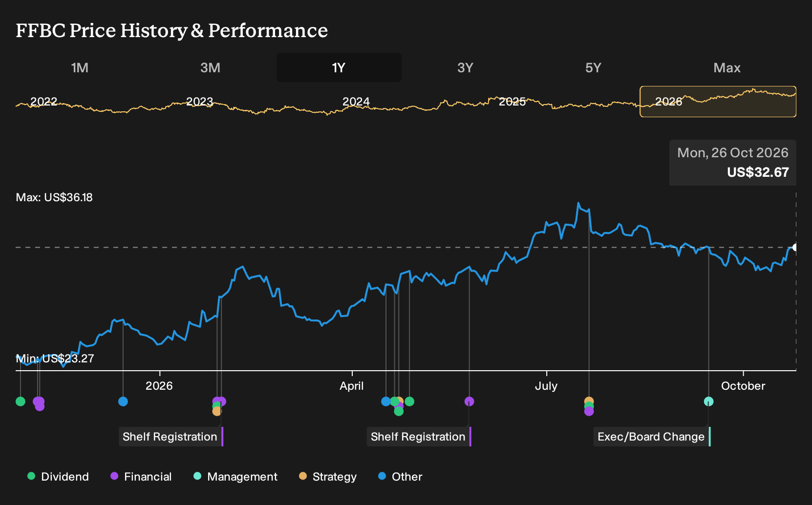Click the 2025 label on overview timeline

point(512,102)
